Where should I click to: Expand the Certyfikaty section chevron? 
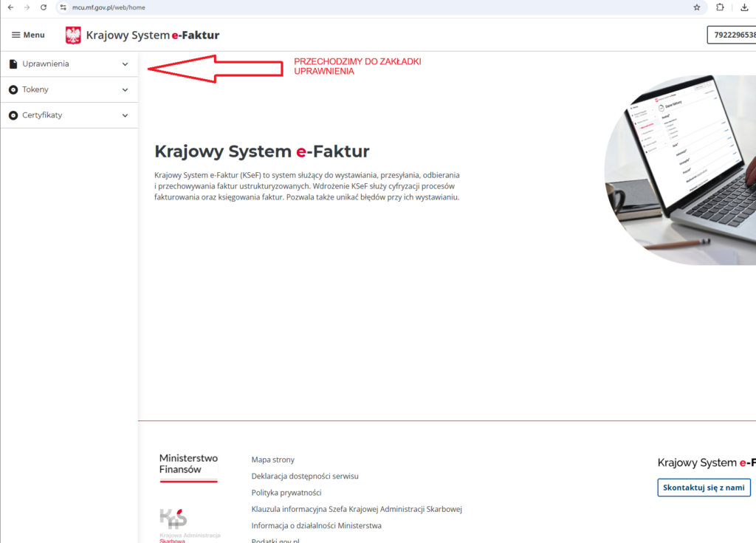pyautogui.click(x=125, y=115)
